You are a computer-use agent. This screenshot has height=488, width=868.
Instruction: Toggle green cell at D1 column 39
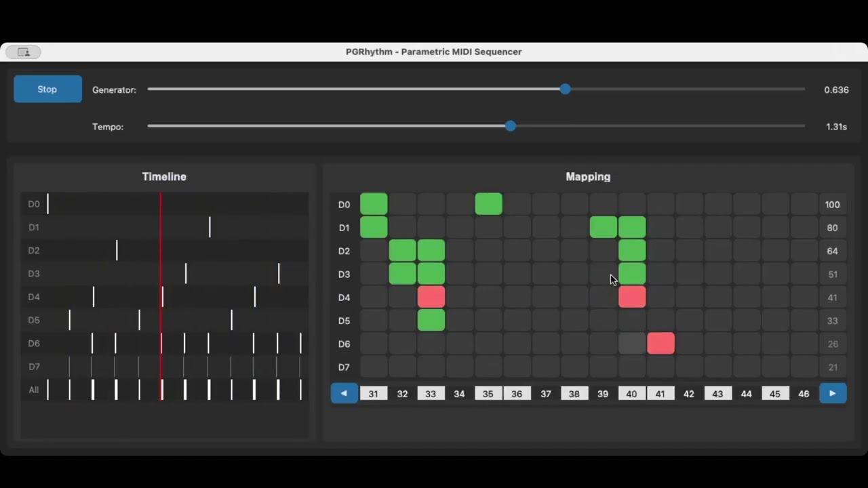click(604, 227)
